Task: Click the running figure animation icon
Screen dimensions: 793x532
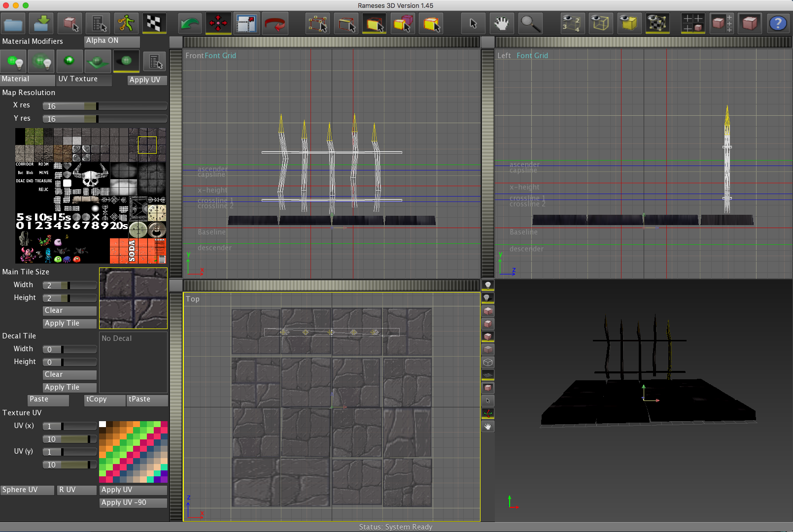Action: point(126,24)
